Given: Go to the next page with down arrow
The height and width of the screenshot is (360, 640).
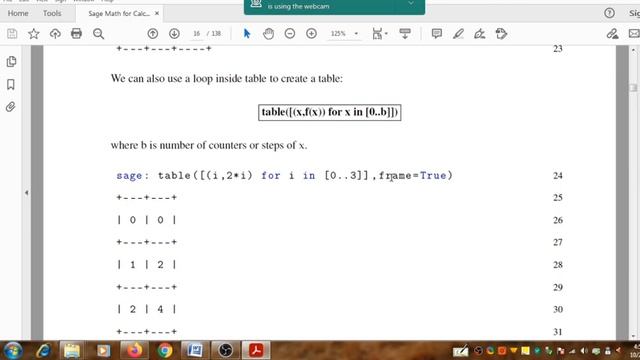Looking at the screenshot, I should coord(174,33).
